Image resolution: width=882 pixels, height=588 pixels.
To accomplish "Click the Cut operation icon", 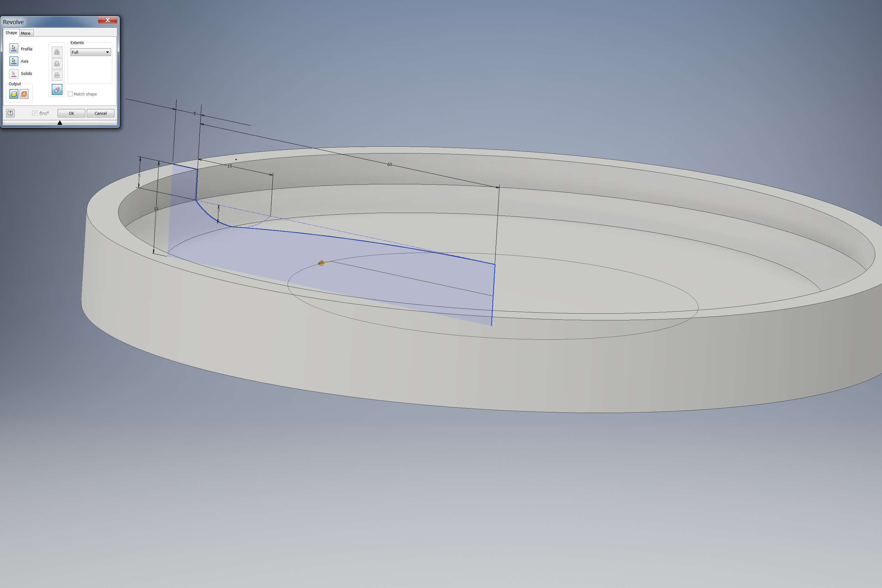I will (57, 64).
